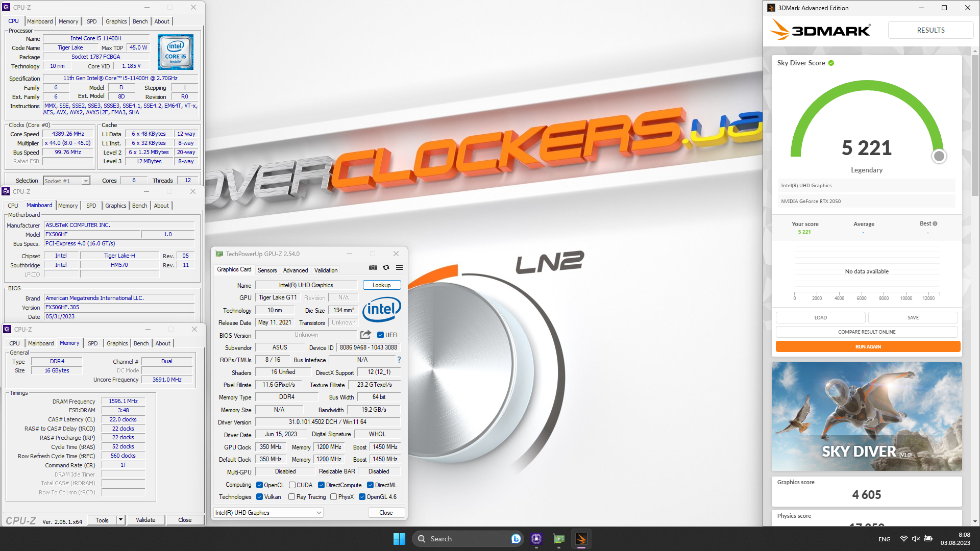Open the GPU-Z hamburger menu icon

click(x=400, y=267)
